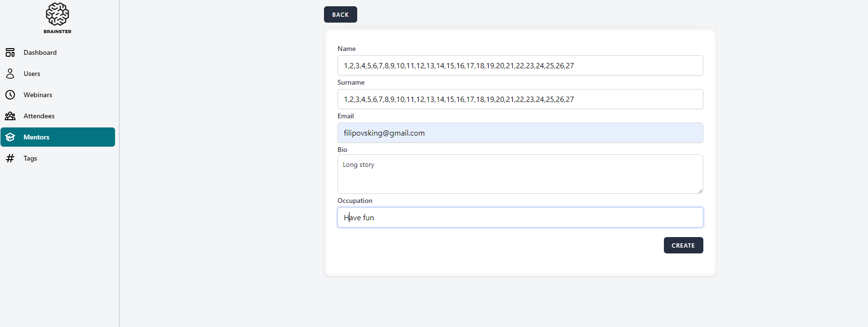Select the Mentors sidebar item
Image resolution: width=868 pixels, height=327 pixels.
37,137
